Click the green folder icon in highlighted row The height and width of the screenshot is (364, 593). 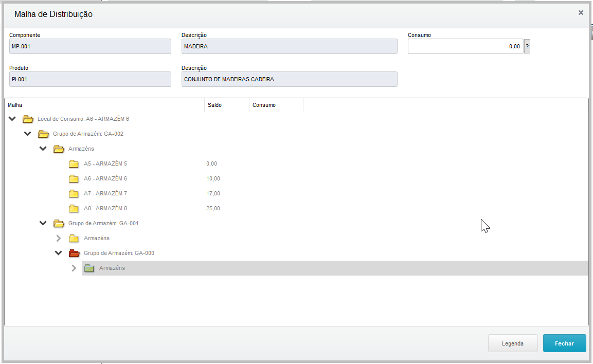89,268
